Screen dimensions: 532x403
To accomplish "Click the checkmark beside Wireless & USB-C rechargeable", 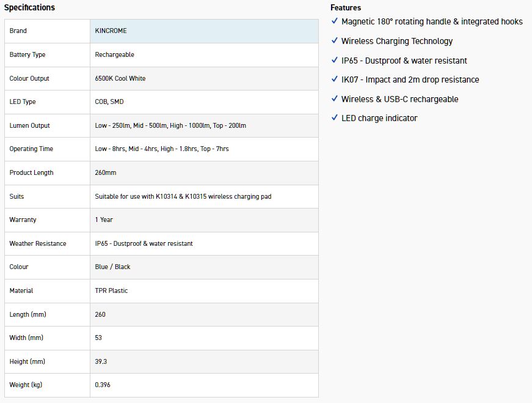I will point(334,99).
